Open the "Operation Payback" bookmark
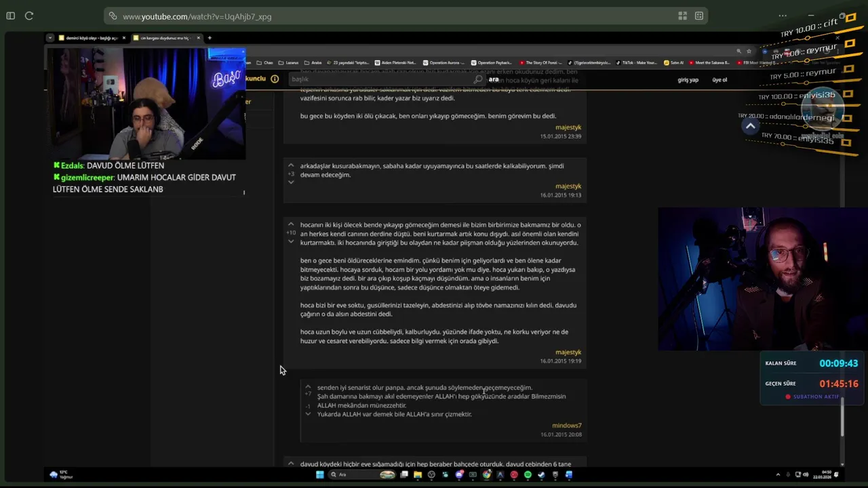The width and height of the screenshot is (868, 488). pos(492,62)
